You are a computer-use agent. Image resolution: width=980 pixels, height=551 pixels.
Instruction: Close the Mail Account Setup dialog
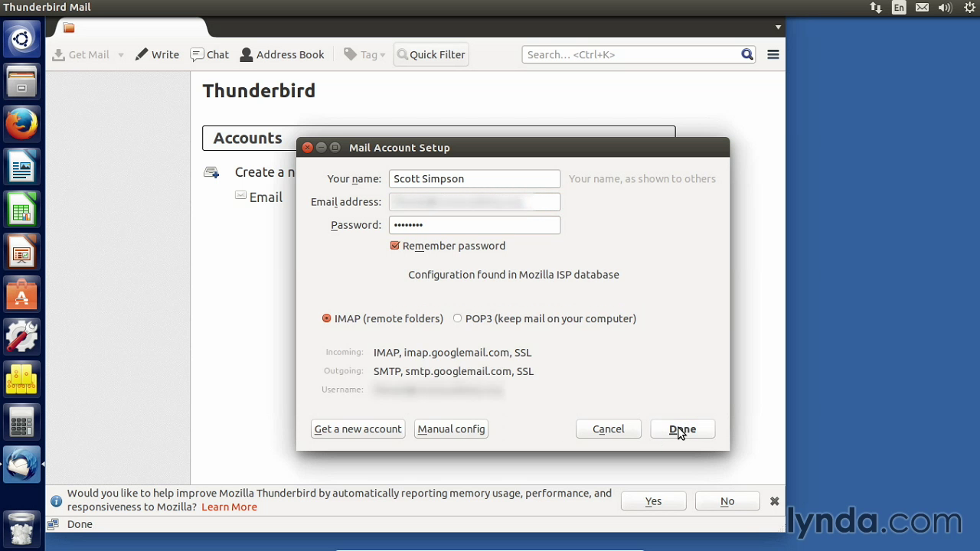pyautogui.click(x=307, y=148)
